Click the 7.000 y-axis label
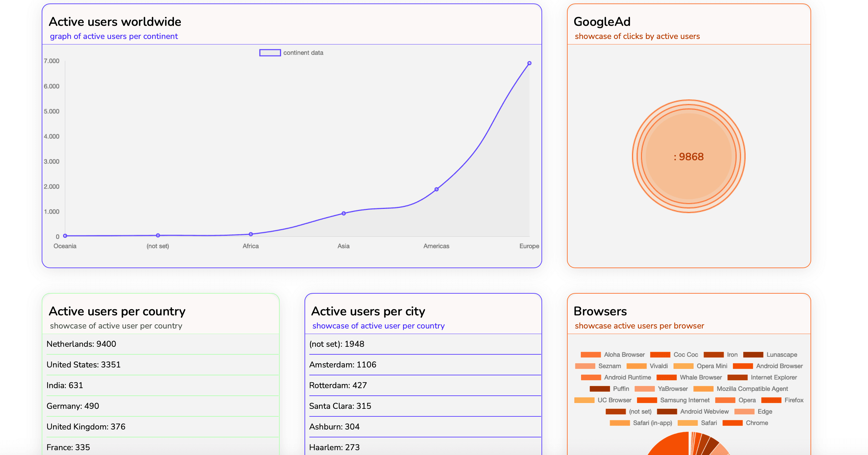Image resolution: width=868 pixels, height=455 pixels. pos(52,61)
